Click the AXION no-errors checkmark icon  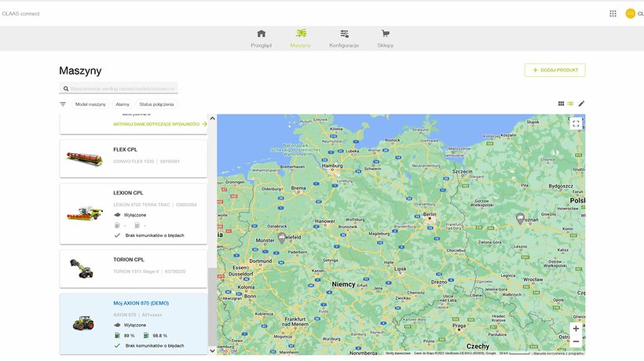tap(117, 346)
